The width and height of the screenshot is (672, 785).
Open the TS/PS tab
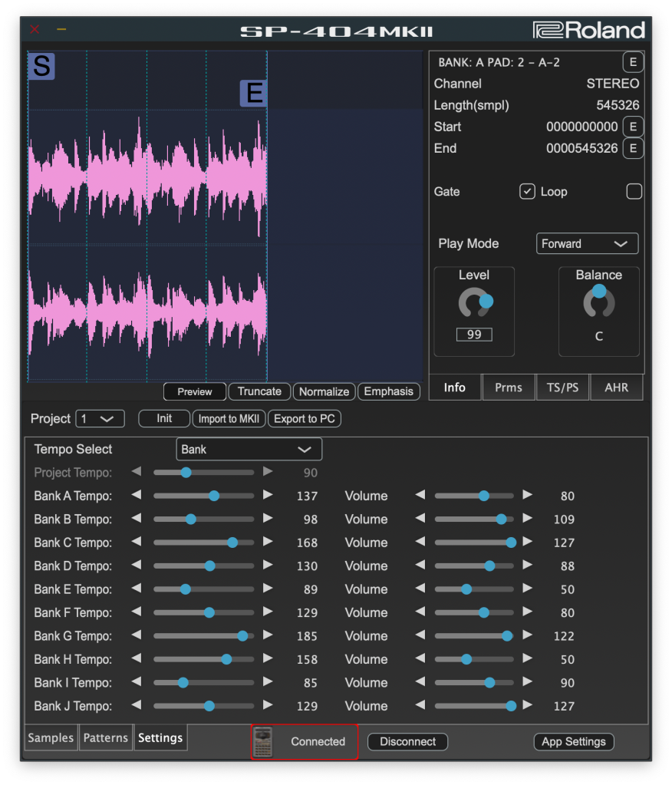(x=562, y=388)
